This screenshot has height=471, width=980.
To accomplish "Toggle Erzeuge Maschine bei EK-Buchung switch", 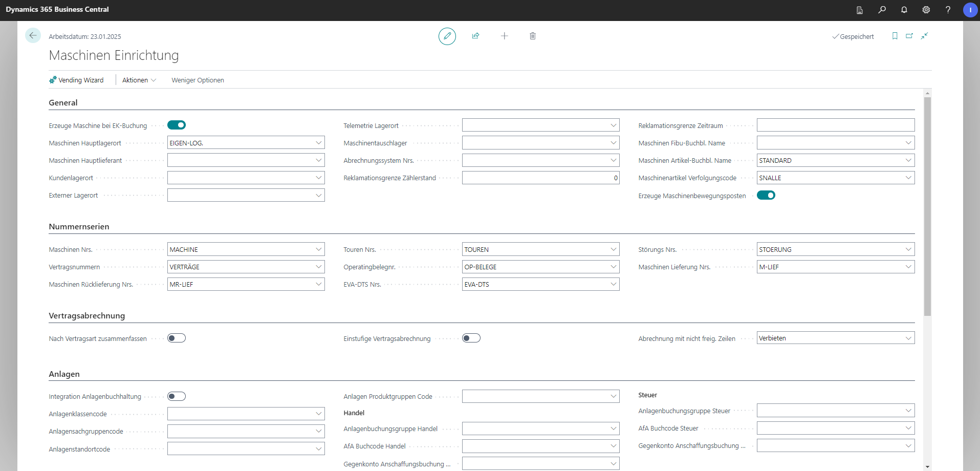I will (177, 125).
